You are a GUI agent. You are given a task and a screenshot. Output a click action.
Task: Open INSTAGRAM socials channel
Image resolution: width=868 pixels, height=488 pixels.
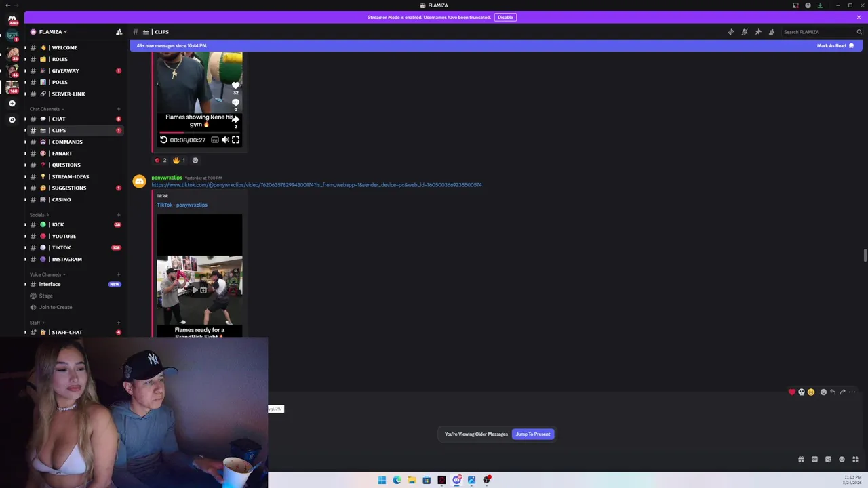[x=75, y=259]
